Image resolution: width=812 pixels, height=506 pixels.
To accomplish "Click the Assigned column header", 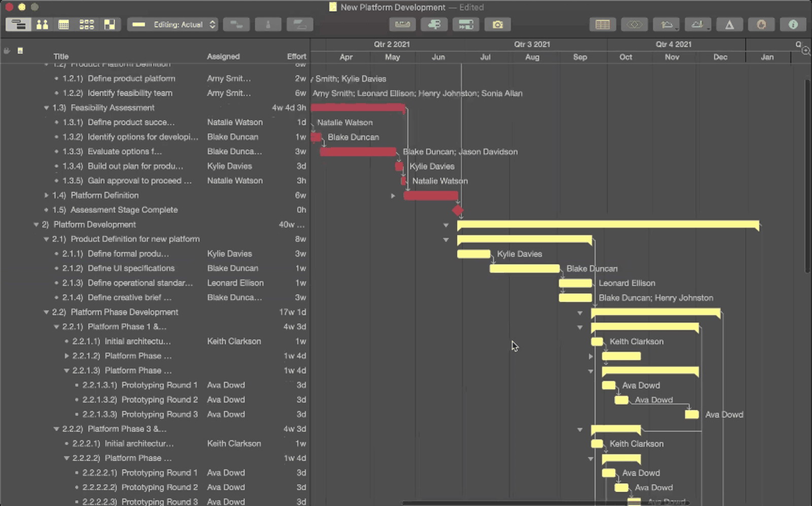I will [223, 56].
